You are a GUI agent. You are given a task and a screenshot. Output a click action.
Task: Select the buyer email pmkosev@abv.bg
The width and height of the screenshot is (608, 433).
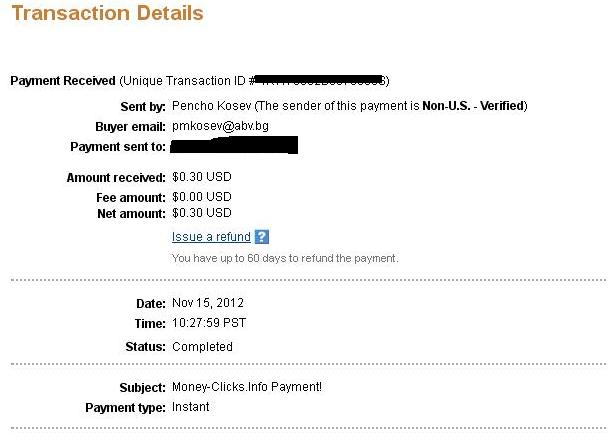tap(220, 126)
